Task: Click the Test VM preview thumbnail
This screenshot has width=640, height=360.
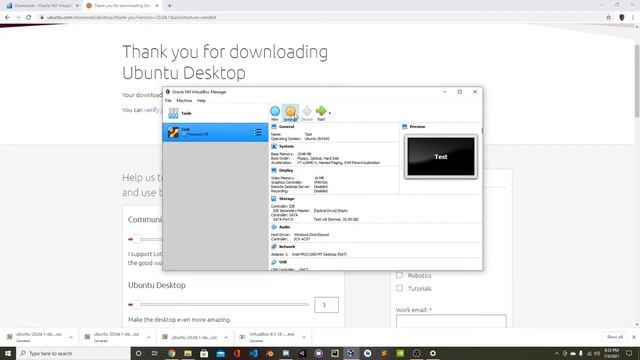Action: (x=441, y=157)
